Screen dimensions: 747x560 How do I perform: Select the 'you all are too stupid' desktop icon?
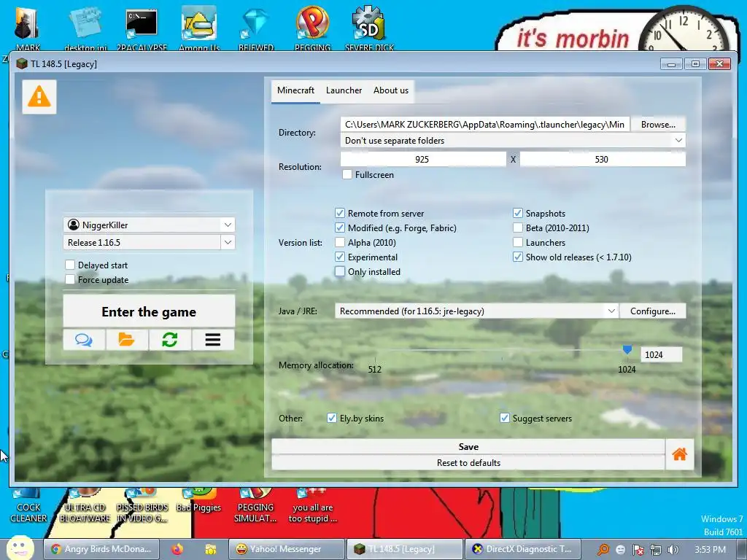point(312,507)
